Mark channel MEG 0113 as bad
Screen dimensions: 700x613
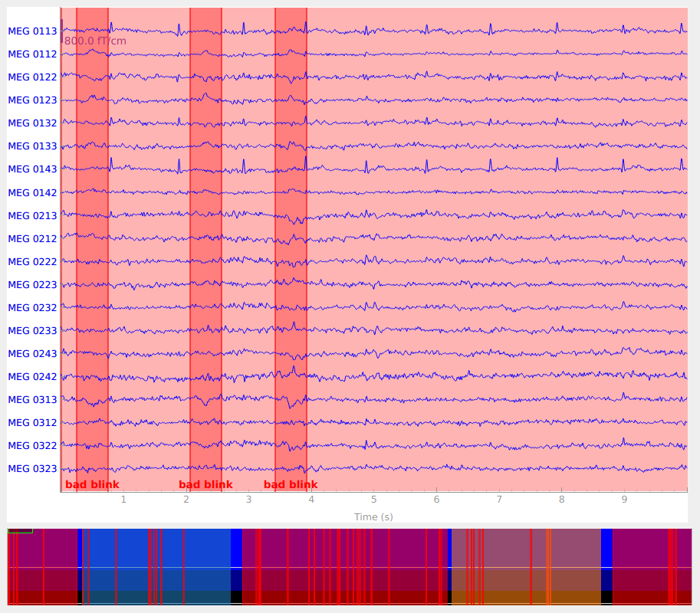coord(32,31)
